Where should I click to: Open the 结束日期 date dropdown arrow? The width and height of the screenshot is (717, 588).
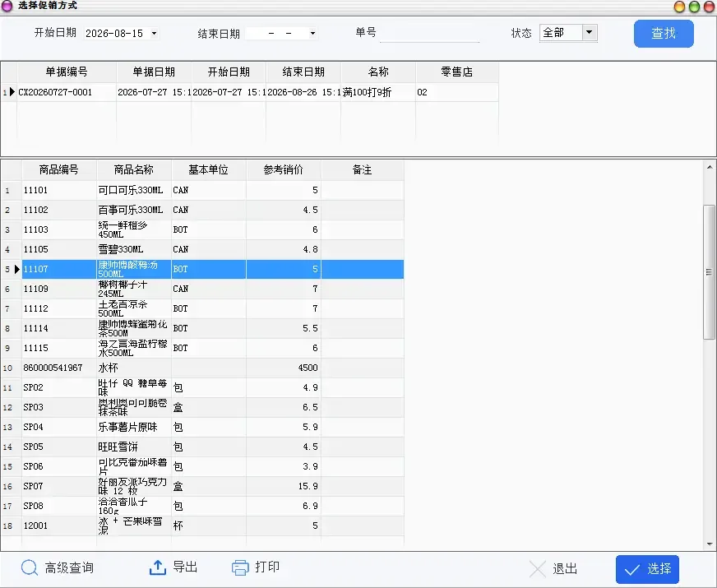coord(312,33)
